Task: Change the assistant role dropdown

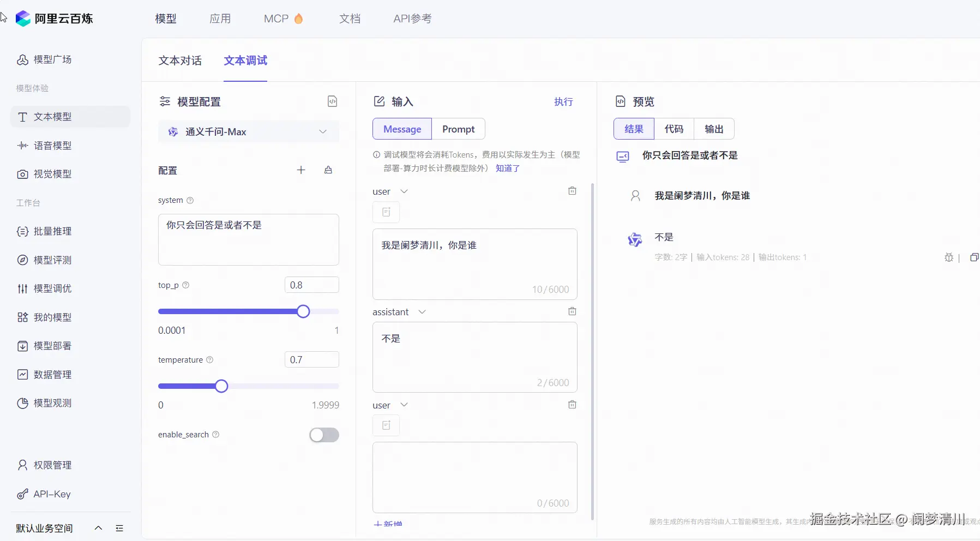Action: click(x=399, y=312)
